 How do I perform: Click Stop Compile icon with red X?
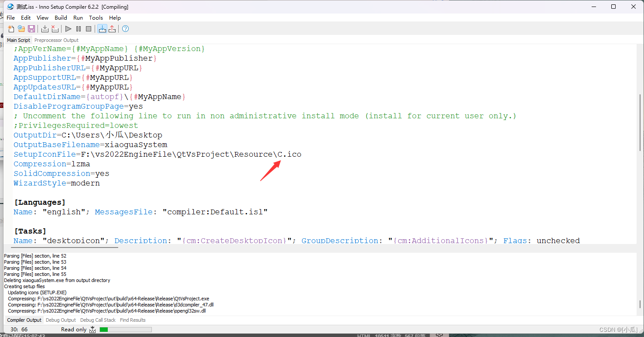[x=55, y=29]
